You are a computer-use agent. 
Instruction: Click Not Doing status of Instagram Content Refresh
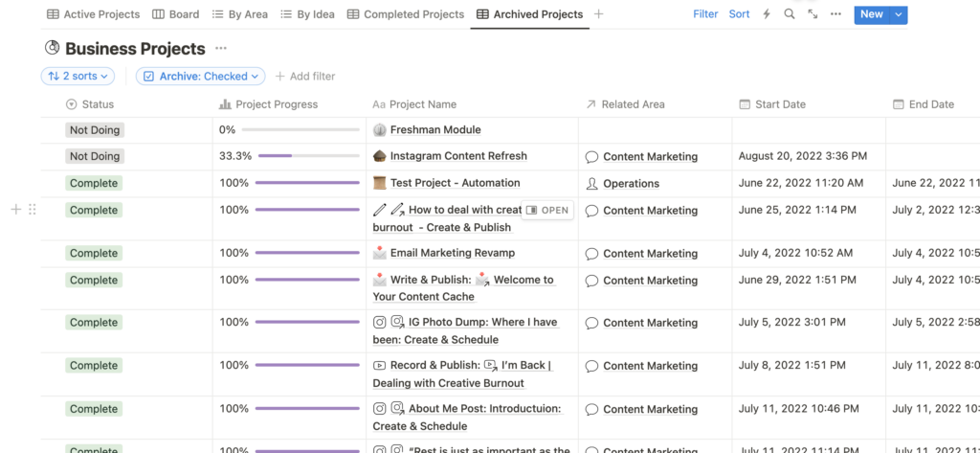[95, 156]
